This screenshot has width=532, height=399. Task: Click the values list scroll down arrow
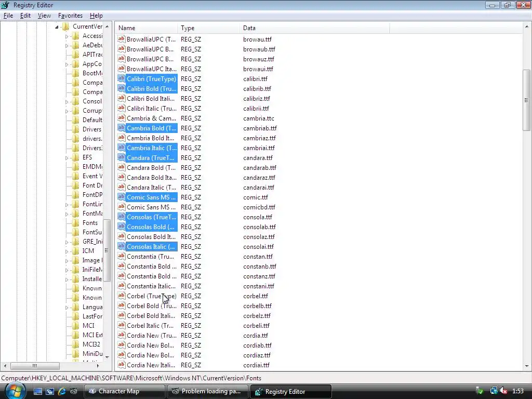(527, 366)
